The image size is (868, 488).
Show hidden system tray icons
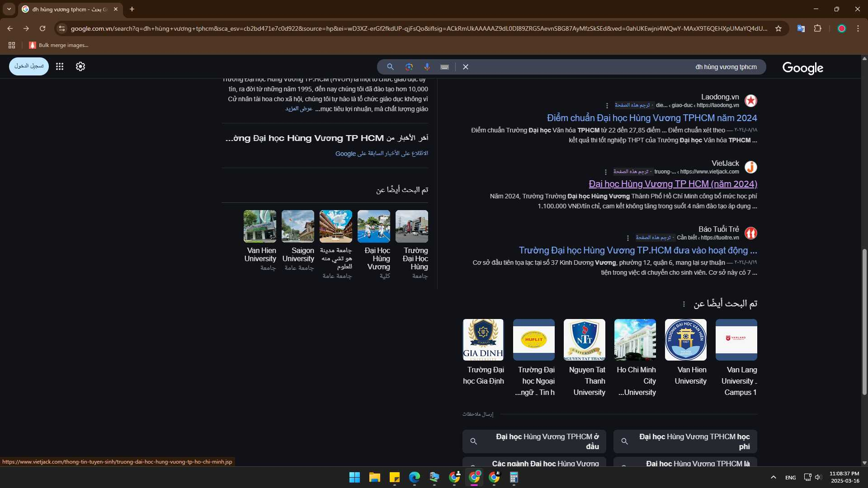coord(774,477)
